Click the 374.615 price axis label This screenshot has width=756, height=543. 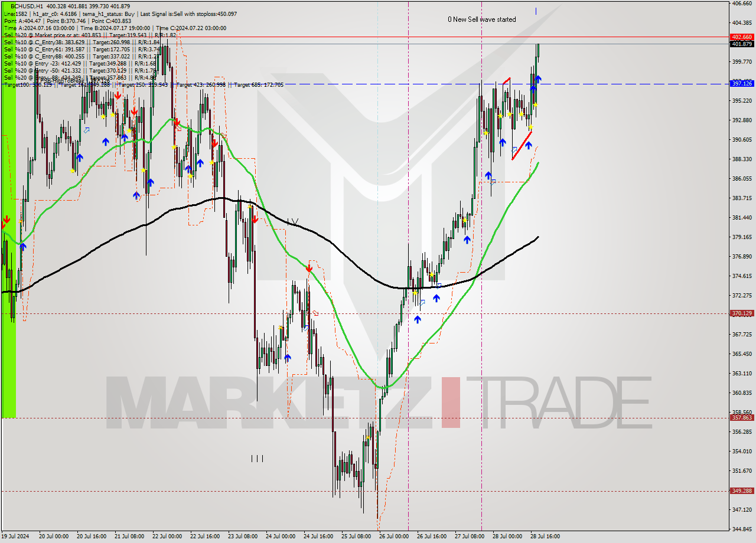(742, 276)
